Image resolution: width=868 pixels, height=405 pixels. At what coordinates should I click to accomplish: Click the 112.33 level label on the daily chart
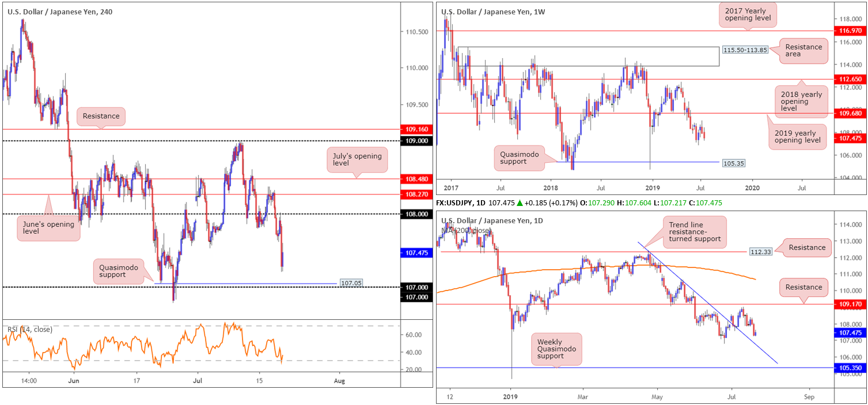[x=761, y=251]
